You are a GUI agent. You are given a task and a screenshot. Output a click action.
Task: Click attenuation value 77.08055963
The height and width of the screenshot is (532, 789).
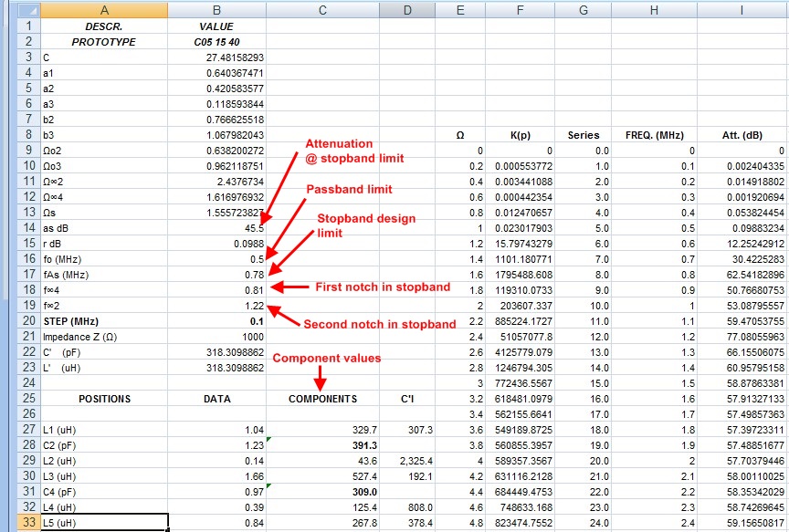[742, 337]
